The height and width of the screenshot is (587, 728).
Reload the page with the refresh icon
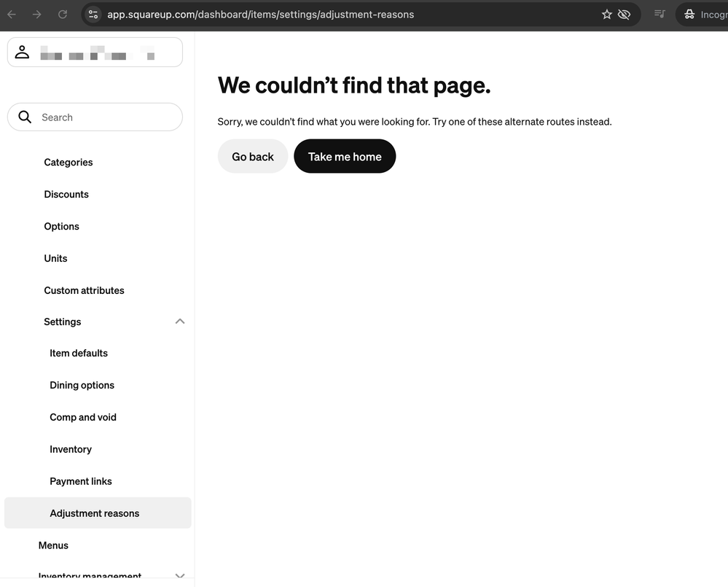coord(63,15)
